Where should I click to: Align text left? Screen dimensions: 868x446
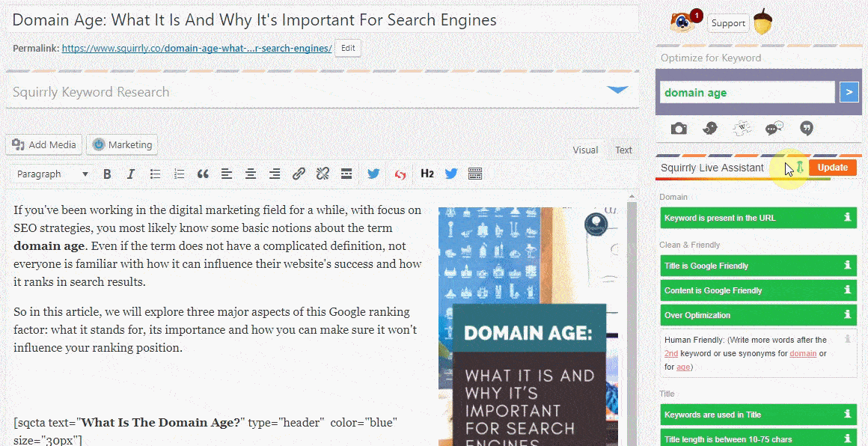227,174
